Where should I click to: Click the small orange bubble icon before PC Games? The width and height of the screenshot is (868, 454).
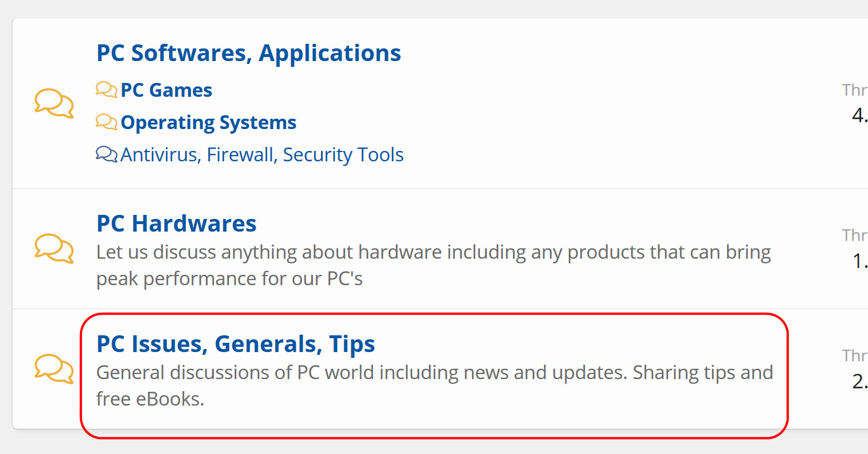(x=106, y=90)
